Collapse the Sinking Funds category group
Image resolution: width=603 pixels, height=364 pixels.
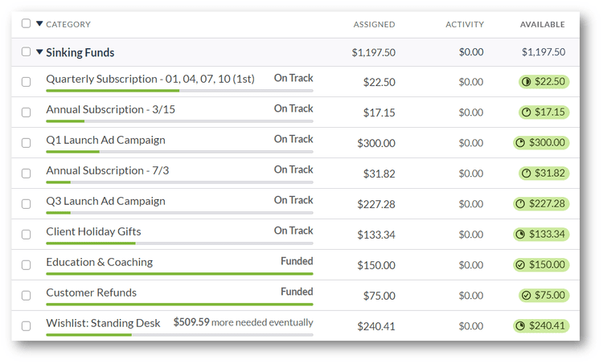pos(39,52)
